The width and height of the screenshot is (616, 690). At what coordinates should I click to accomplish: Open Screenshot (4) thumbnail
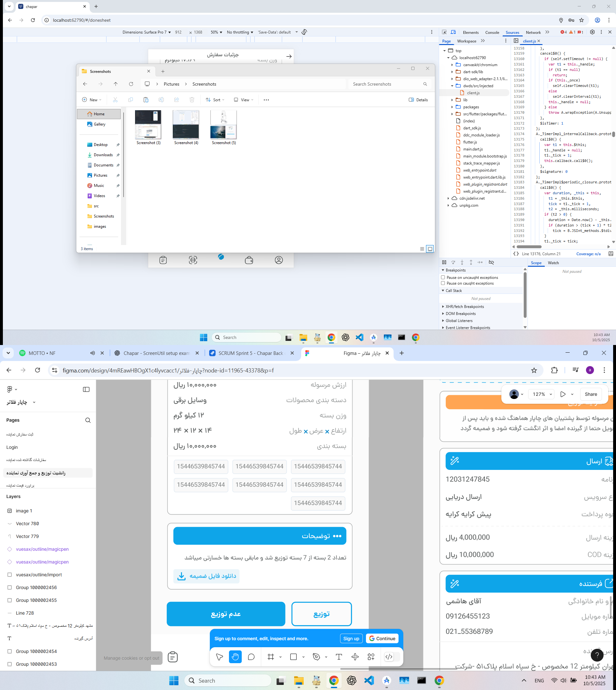pyautogui.click(x=186, y=125)
